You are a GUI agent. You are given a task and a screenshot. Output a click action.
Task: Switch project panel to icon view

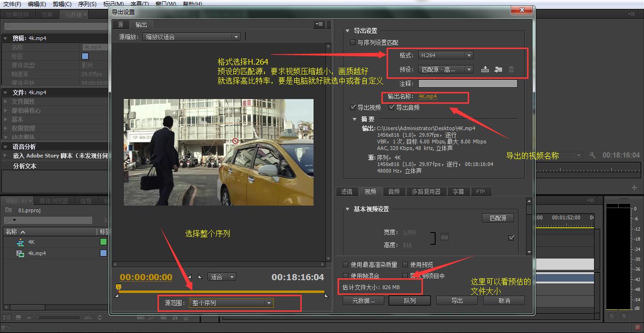(18, 318)
